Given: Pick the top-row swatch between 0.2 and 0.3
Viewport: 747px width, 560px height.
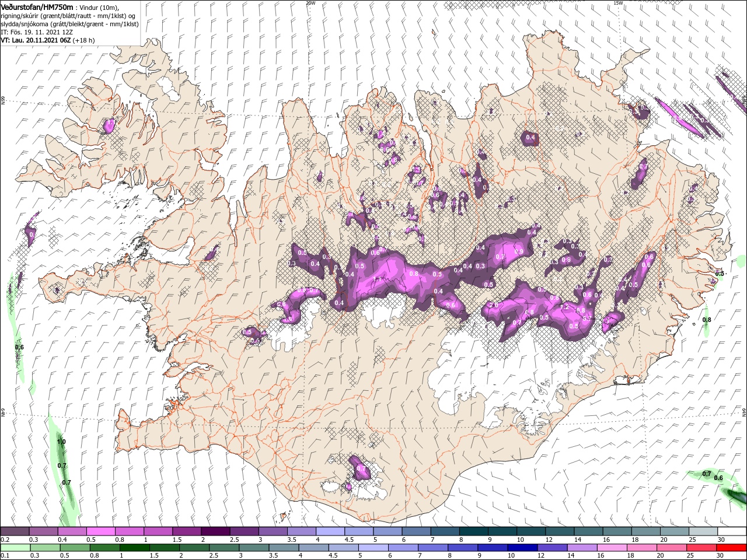Looking at the screenshot, I should click(15, 531).
